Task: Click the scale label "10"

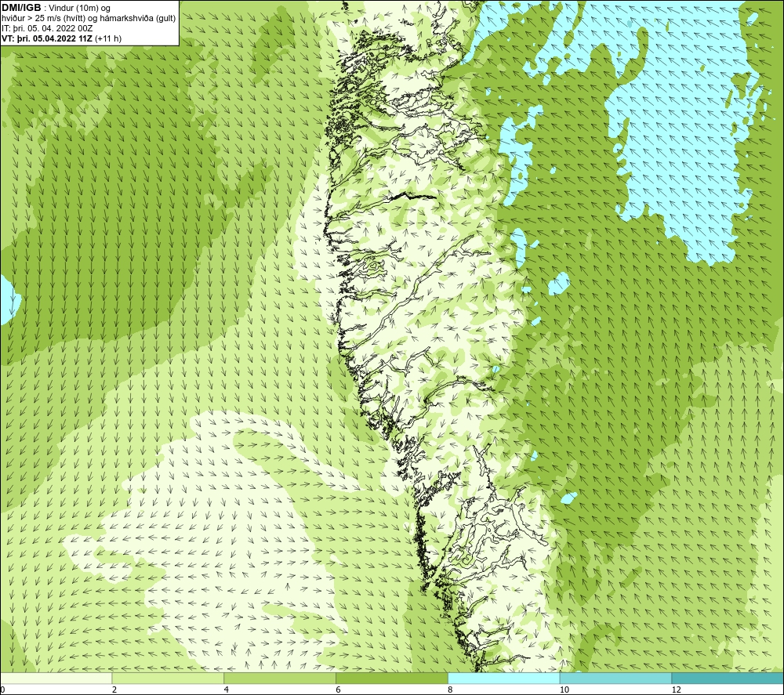Action: coord(564,690)
